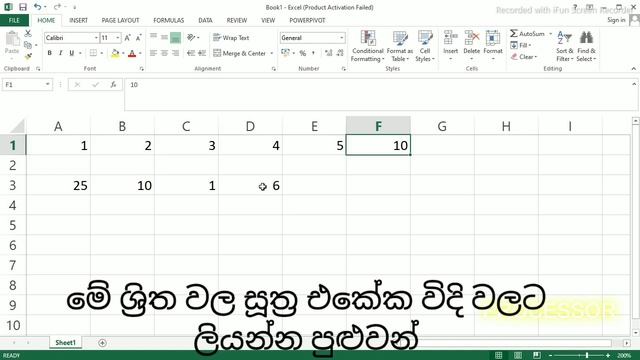Switch to Page Break Preview icon

pos(537,355)
